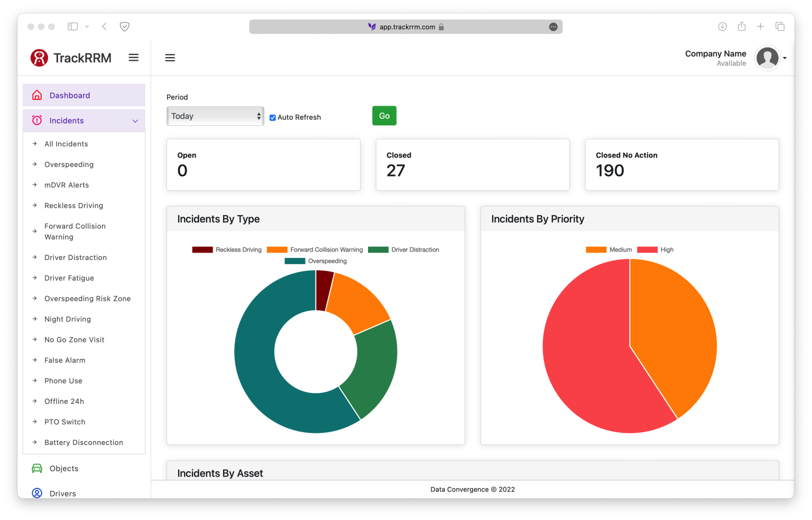Toggle the sidebar hamburger next to logo
Screen dimensions: 812x520
[x=134, y=58]
